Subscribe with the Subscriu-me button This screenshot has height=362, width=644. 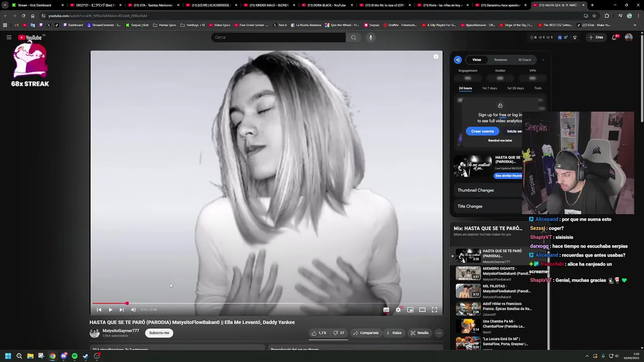click(159, 333)
